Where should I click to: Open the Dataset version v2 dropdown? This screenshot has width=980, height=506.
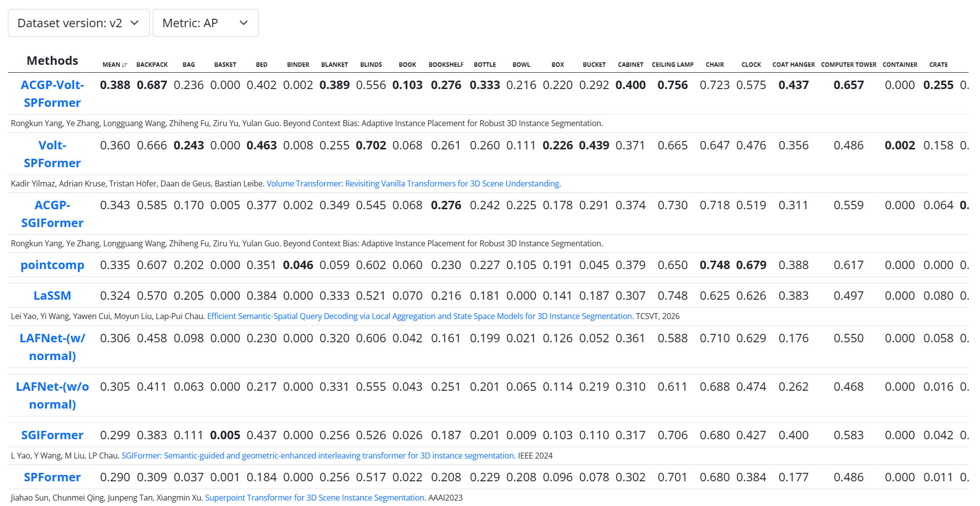pyautogui.click(x=79, y=23)
